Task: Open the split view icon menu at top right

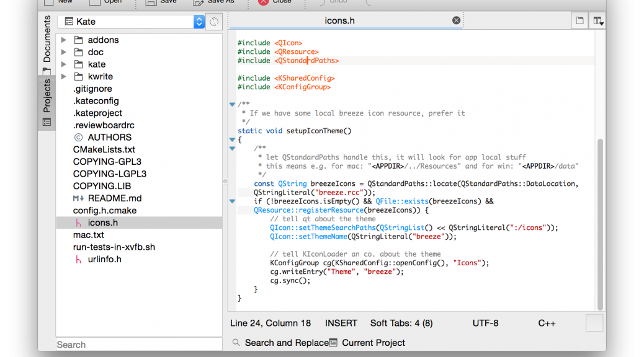Action: point(597,21)
